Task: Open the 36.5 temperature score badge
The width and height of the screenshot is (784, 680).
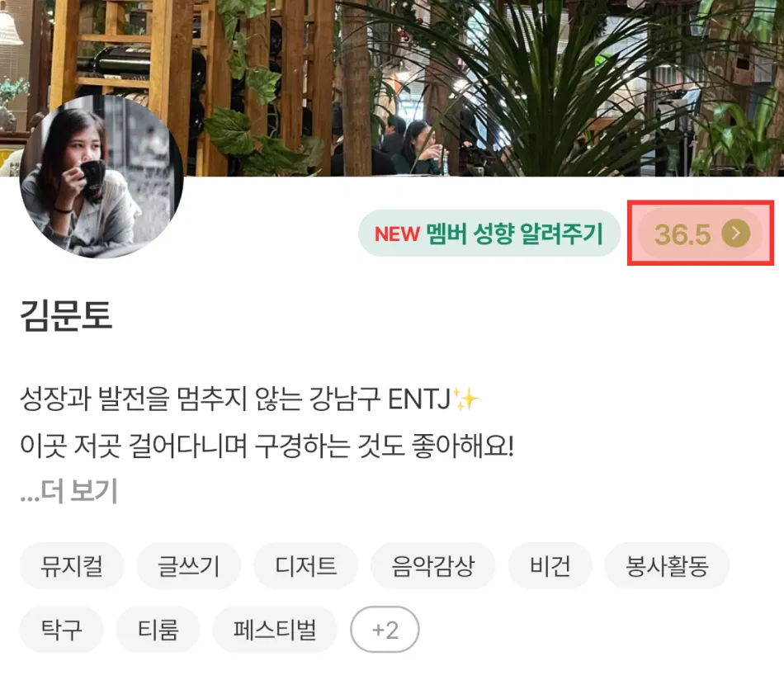Action: (x=700, y=233)
